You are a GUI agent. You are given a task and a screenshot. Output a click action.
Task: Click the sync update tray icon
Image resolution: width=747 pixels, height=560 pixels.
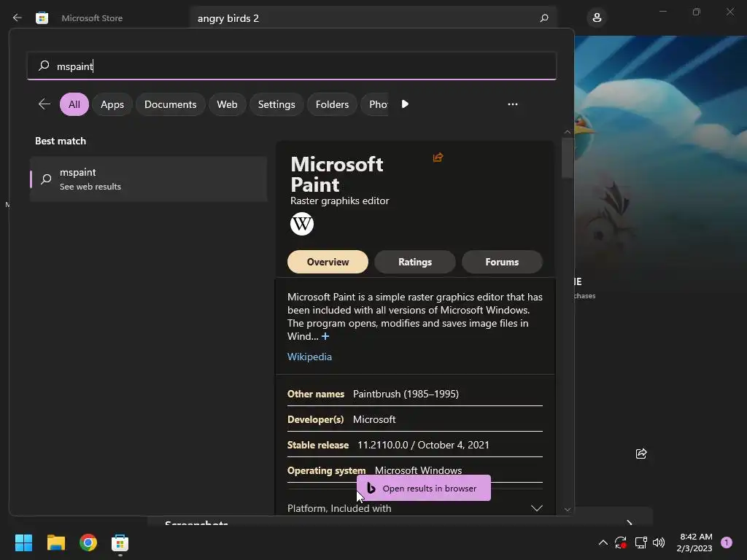pos(621,542)
